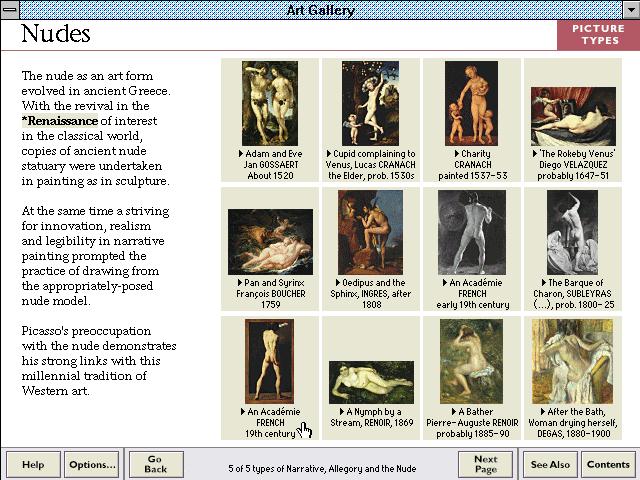
Task: Click An Académie early 19th century caption
Action: coord(473,294)
